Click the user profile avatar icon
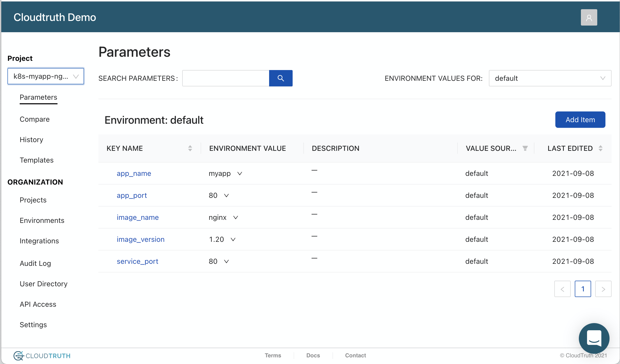Viewport: 620px width, 364px height. [589, 17]
